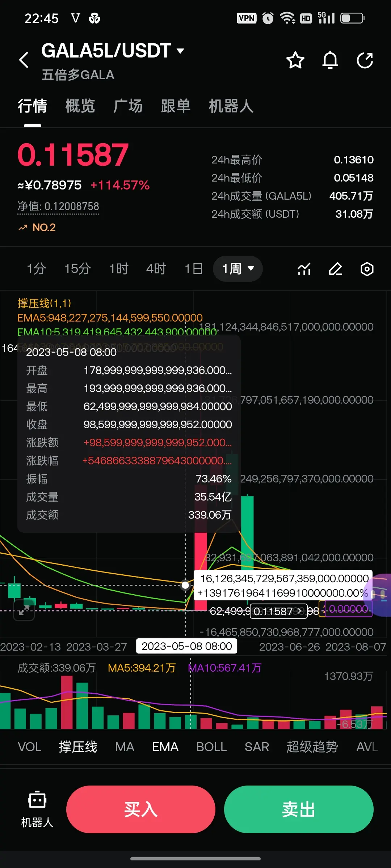Switch to 机器人 tab
Screen dimensions: 391x868
[231, 106]
